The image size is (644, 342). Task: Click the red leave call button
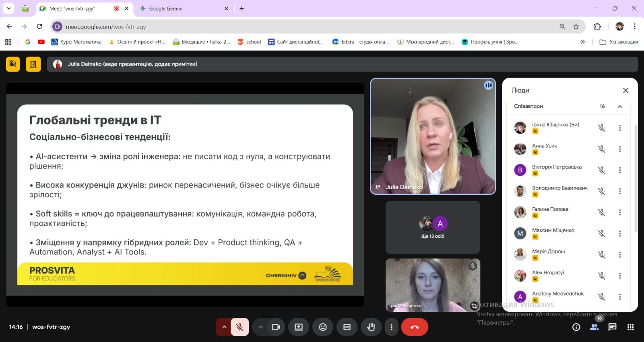point(415,327)
